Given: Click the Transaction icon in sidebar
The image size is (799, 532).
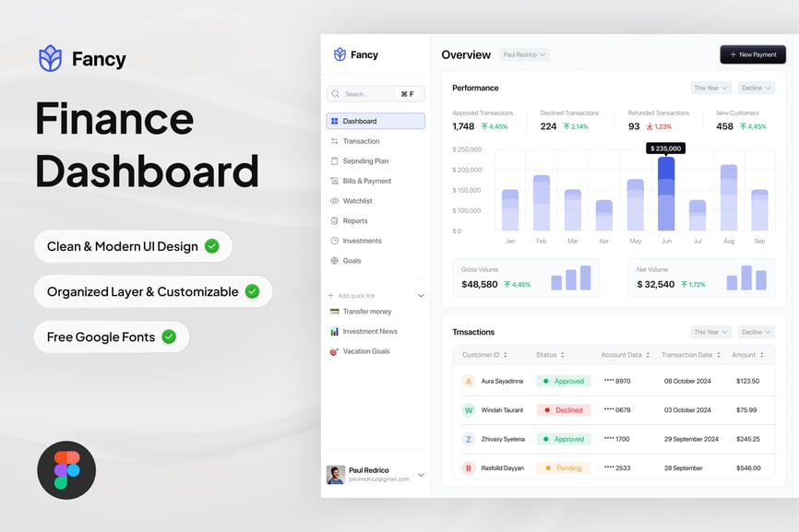Looking at the screenshot, I should click(334, 141).
